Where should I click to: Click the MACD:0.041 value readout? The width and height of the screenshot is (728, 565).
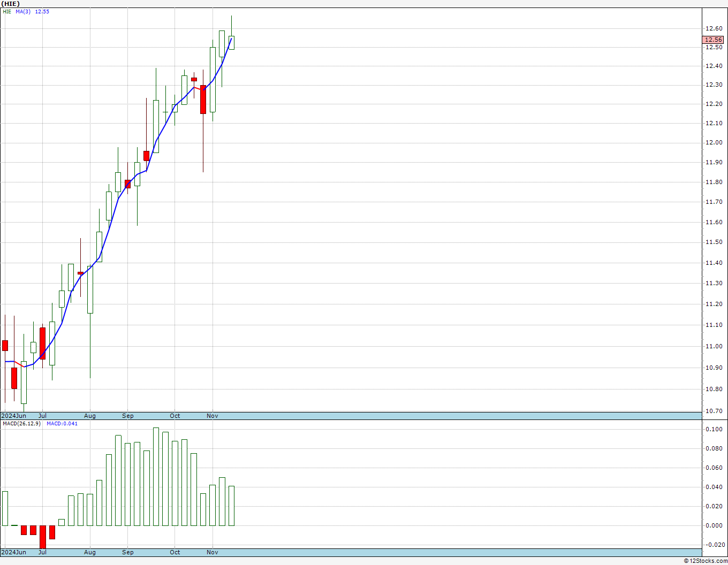coord(62,424)
